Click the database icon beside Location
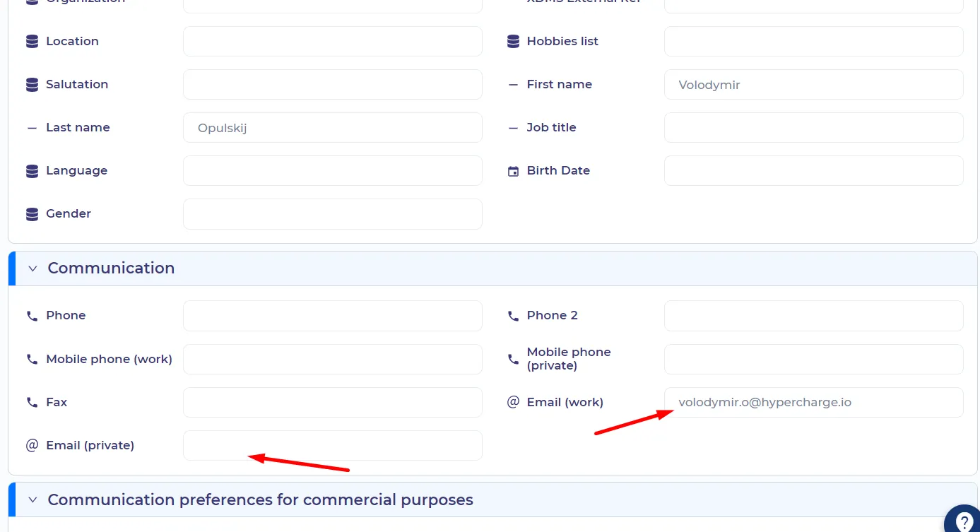This screenshot has width=980, height=532. tap(32, 42)
